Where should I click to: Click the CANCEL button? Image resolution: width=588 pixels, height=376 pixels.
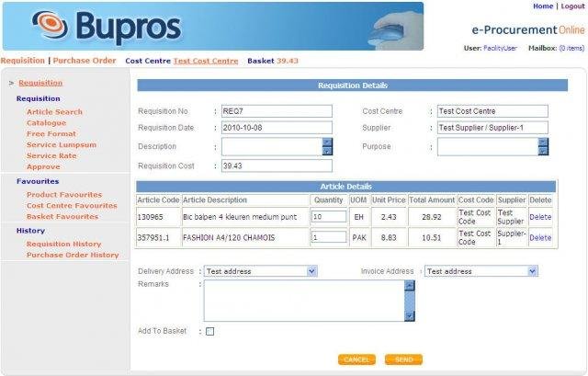pyautogui.click(x=356, y=359)
